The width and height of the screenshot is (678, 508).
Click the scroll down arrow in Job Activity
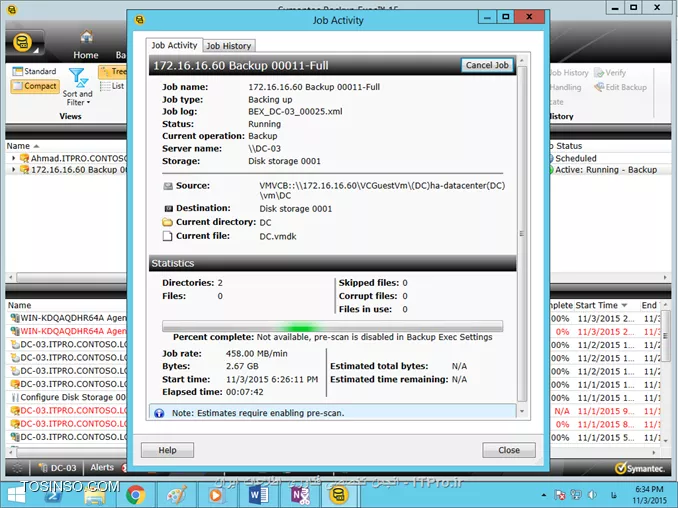tap(522, 411)
